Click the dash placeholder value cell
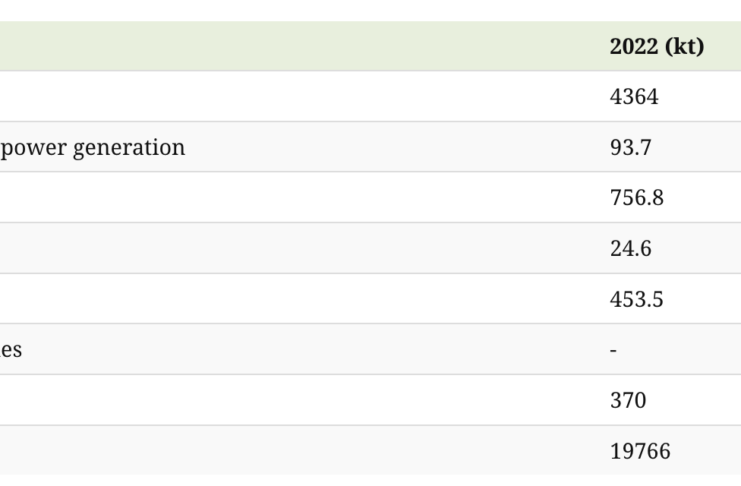 (x=613, y=350)
